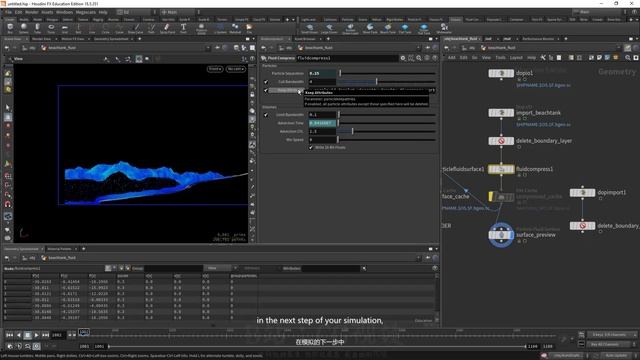The image size is (640, 360).
Task: Open the viewport camera No cam dropdown
Action: pyautogui.click(x=236, y=69)
